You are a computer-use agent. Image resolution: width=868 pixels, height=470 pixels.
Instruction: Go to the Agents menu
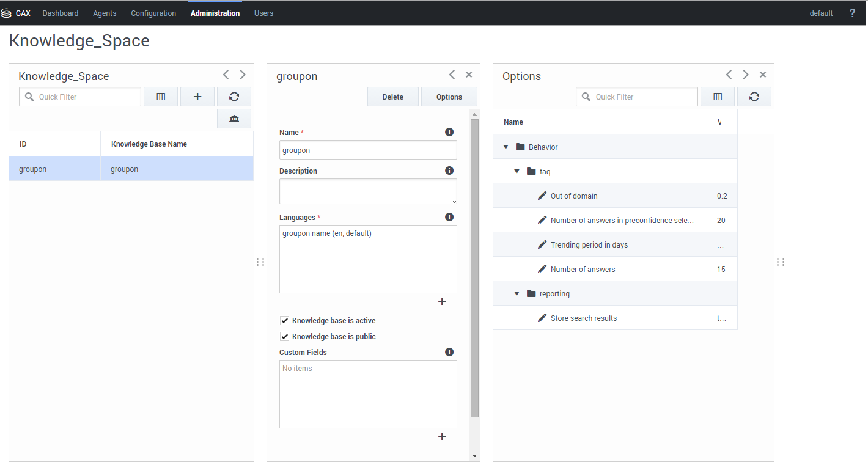tap(105, 13)
